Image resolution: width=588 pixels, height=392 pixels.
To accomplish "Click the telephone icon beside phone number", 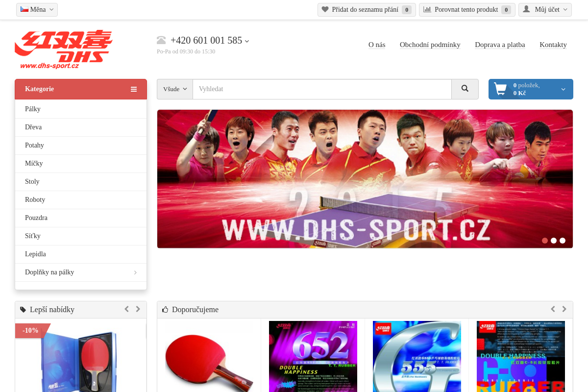I will click(161, 40).
